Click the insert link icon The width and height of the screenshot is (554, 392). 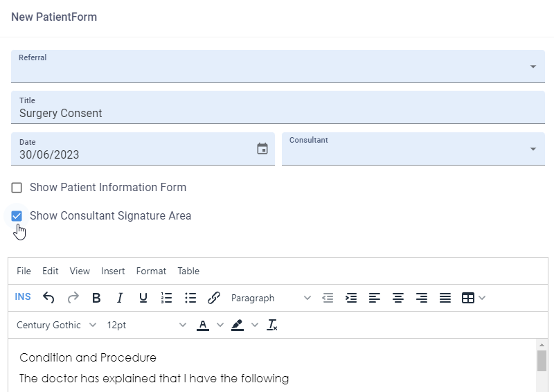point(214,298)
